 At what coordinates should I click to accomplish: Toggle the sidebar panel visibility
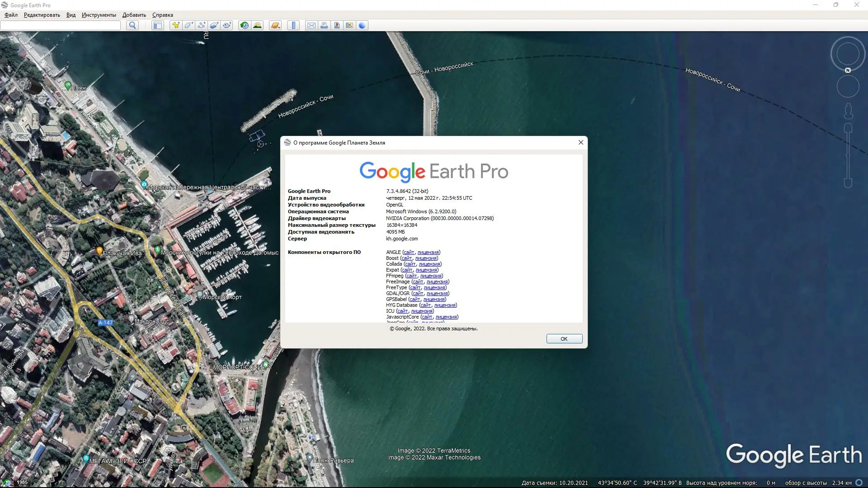coord(157,25)
